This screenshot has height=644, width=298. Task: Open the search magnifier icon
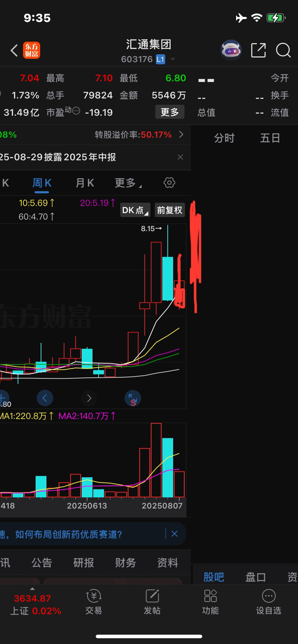(x=283, y=50)
